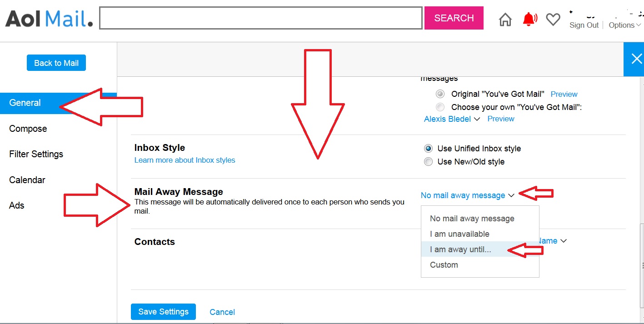
Task: Open the Options dropdown in header
Action: tap(625, 25)
